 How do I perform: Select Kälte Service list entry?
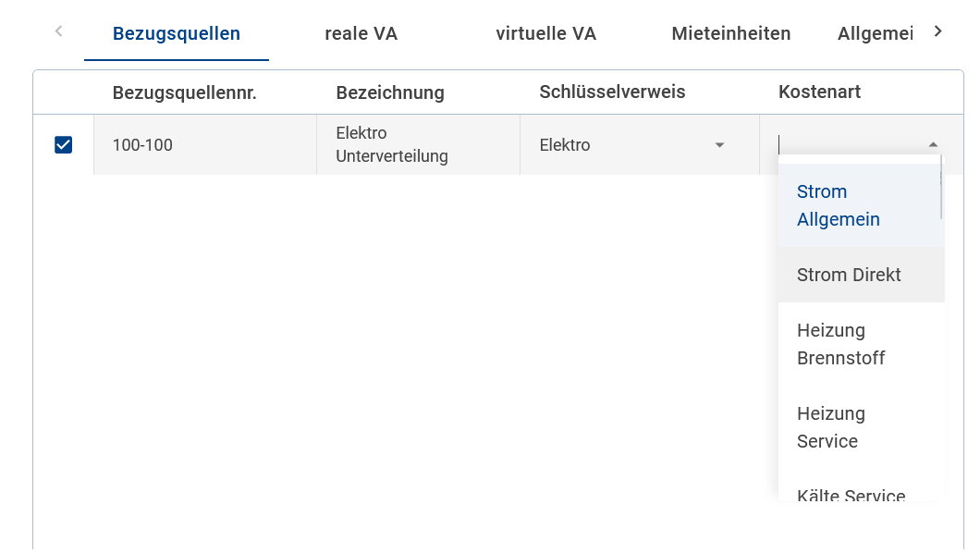pyautogui.click(x=851, y=495)
